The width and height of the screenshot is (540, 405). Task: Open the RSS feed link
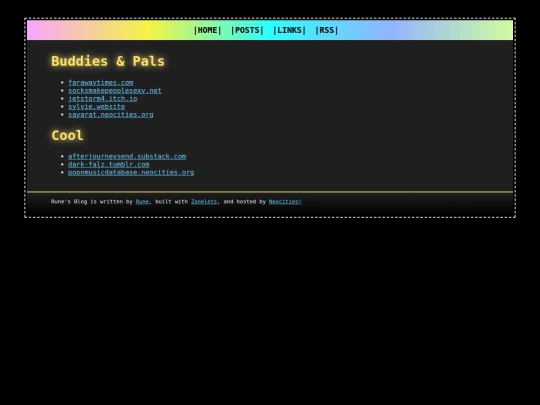[x=326, y=30]
